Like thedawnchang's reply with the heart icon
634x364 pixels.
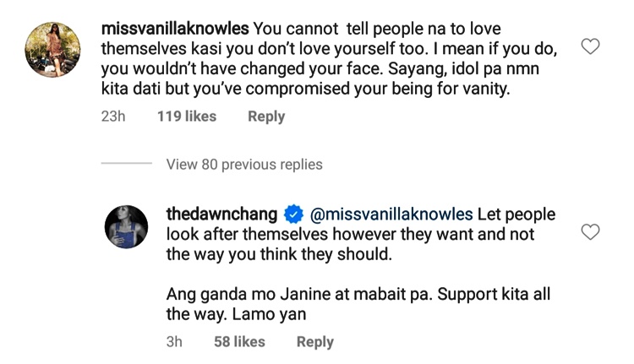pos(590,232)
